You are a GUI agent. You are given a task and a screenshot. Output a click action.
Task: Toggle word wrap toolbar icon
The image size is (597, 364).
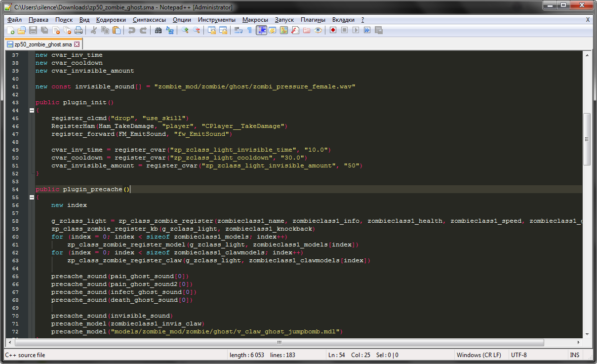pyautogui.click(x=239, y=30)
